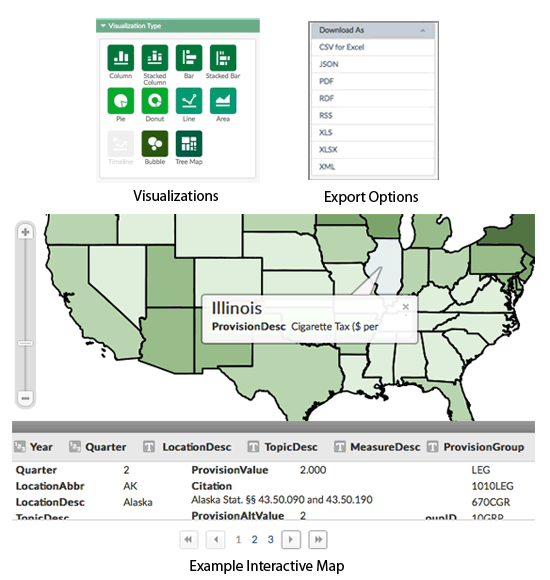Viewport: 550px width, 580px height.
Task: Select RDF in the Download As list
Action: click(x=373, y=98)
